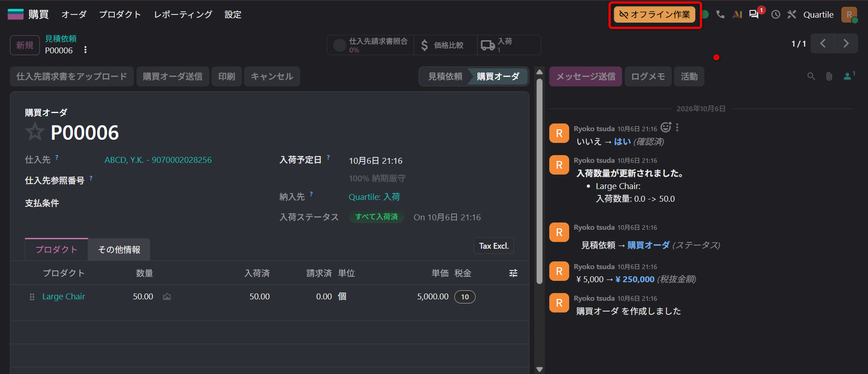Click the help mark beside 入荷予定日
868x374 pixels.
click(328, 157)
